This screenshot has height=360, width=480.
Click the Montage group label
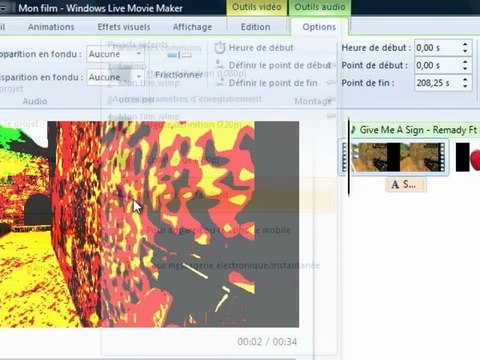(313, 101)
